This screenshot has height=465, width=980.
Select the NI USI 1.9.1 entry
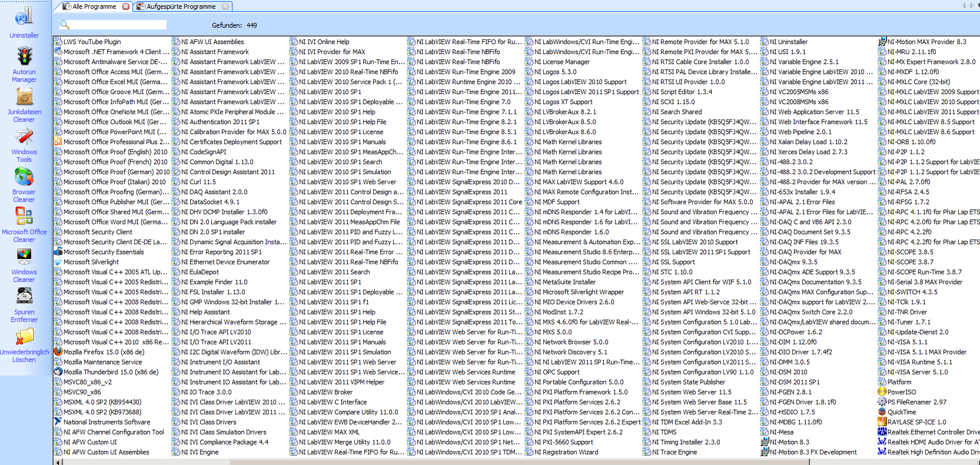click(788, 52)
